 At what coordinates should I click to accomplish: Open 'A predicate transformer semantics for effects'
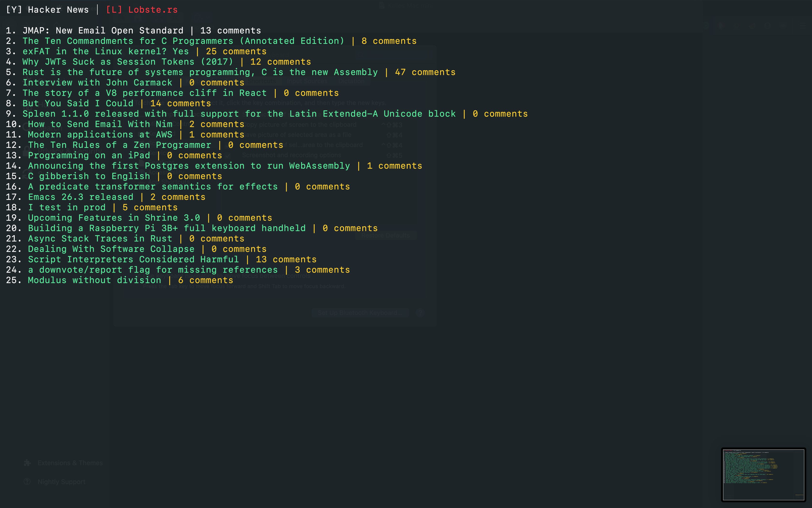(x=153, y=187)
